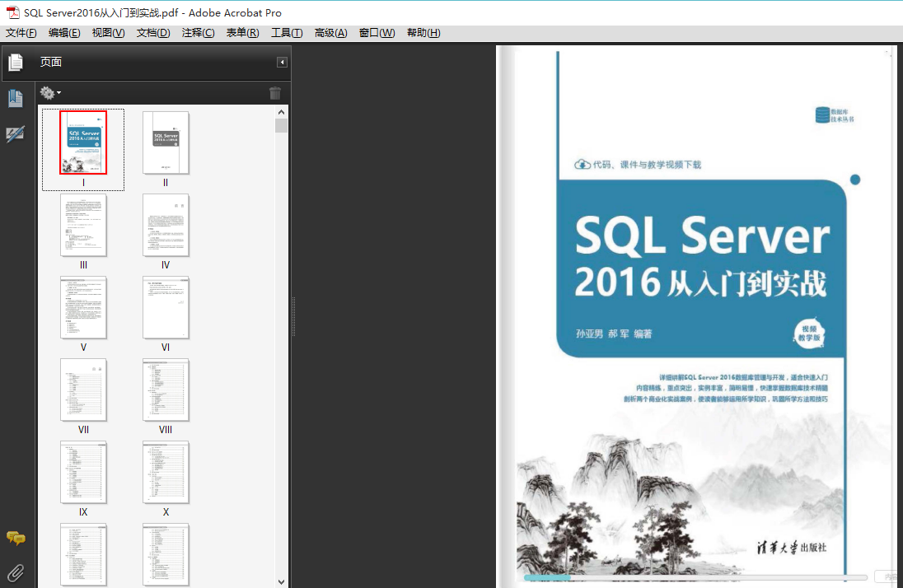
Task: Click the trash delete pages icon
Action: tap(274, 93)
